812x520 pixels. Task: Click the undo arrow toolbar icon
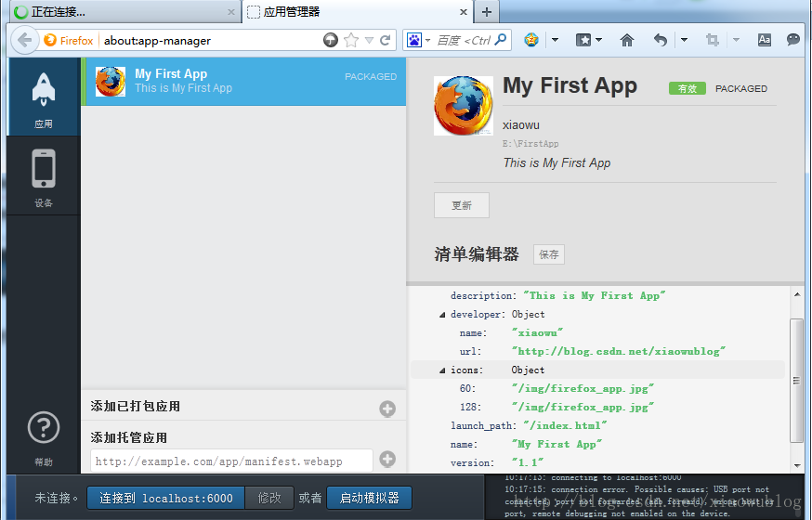tap(661, 40)
